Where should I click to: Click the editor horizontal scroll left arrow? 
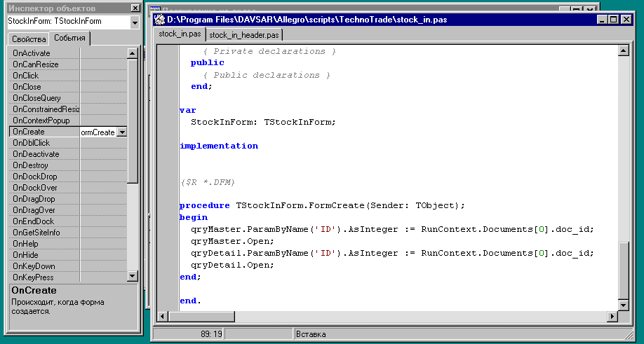click(163, 316)
